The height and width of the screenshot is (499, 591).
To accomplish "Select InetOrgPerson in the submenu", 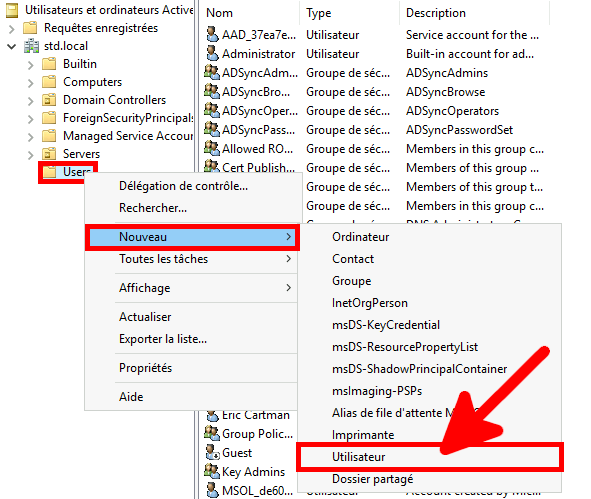I will pos(430,303).
